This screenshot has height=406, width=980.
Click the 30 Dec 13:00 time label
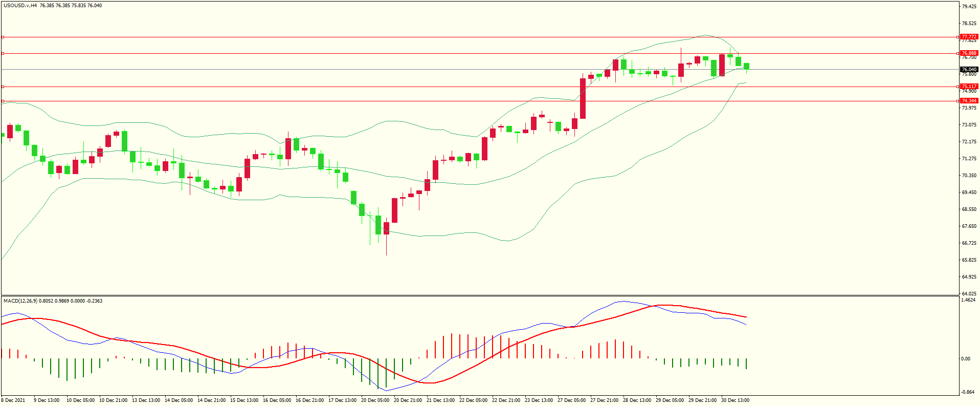pyautogui.click(x=735, y=400)
